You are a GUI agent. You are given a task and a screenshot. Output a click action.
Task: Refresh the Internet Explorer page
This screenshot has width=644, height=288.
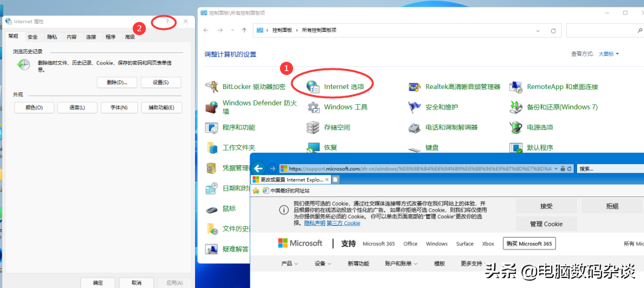click(570, 169)
